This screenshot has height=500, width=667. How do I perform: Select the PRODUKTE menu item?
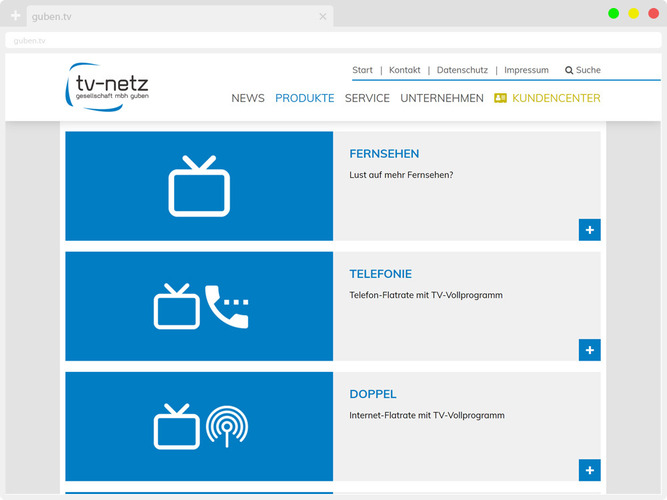(304, 99)
